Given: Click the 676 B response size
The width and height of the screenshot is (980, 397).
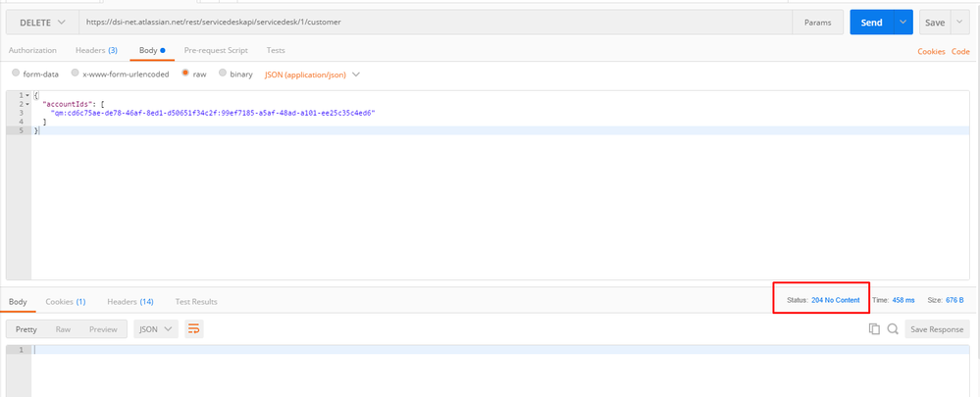Looking at the screenshot, I should tap(954, 300).
